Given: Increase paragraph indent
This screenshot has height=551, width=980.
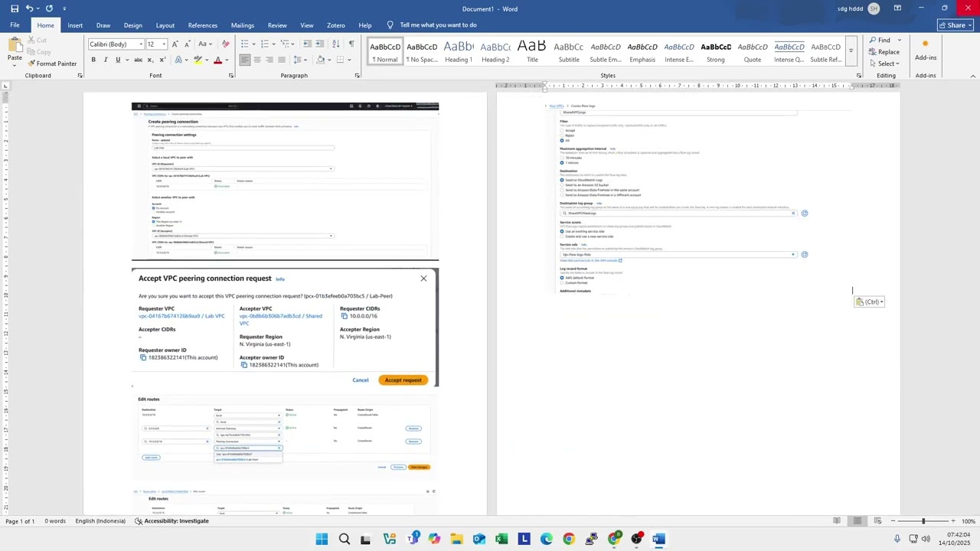Looking at the screenshot, I should point(321,44).
